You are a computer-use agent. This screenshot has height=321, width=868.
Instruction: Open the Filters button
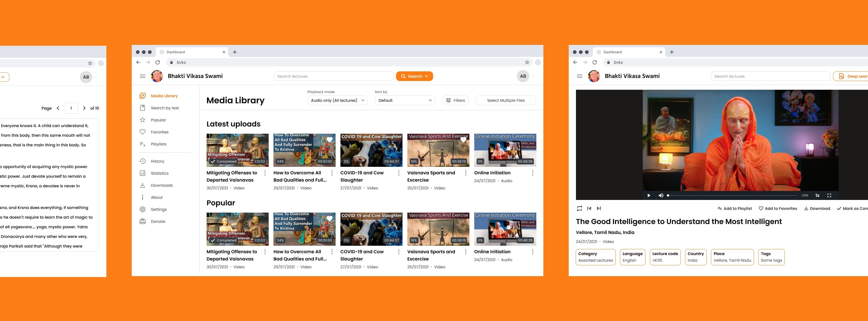tap(455, 100)
